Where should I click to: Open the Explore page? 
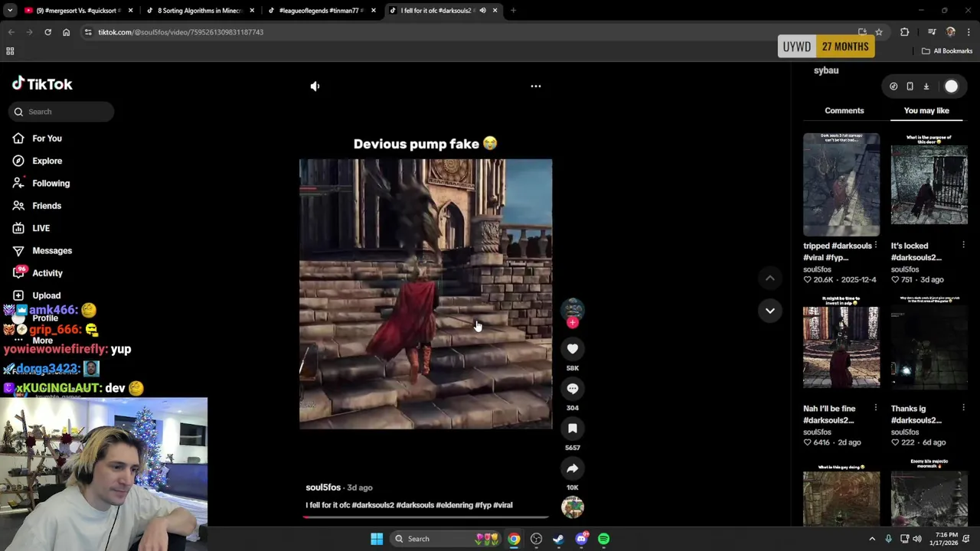tap(38, 161)
